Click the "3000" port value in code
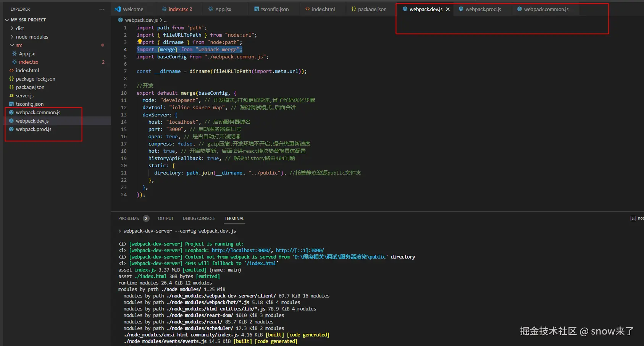Screen dimensions: 644x346 tap(175, 129)
